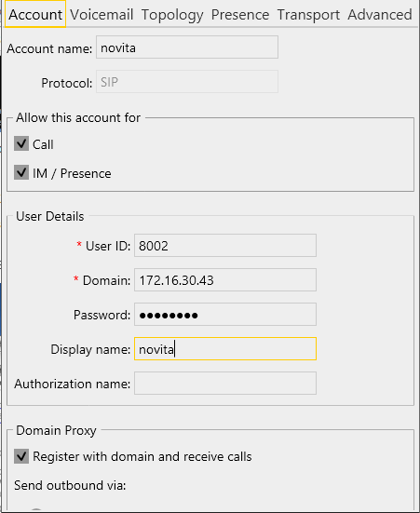The image size is (420, 513).
Task: Uncheck the Call checkbox
Action: (x=21, y=143)
